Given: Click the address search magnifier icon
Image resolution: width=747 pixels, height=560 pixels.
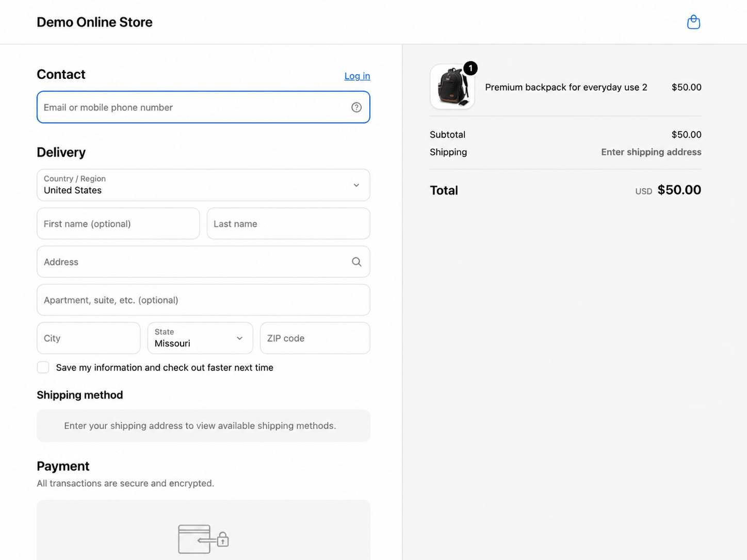Looking at the screenshot, I should point(356,262).
